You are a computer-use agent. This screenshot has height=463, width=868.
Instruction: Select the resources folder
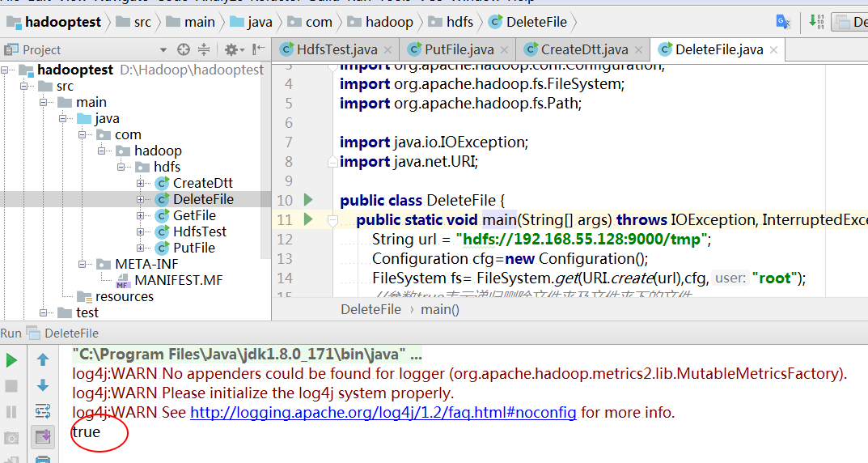[124, 296]
